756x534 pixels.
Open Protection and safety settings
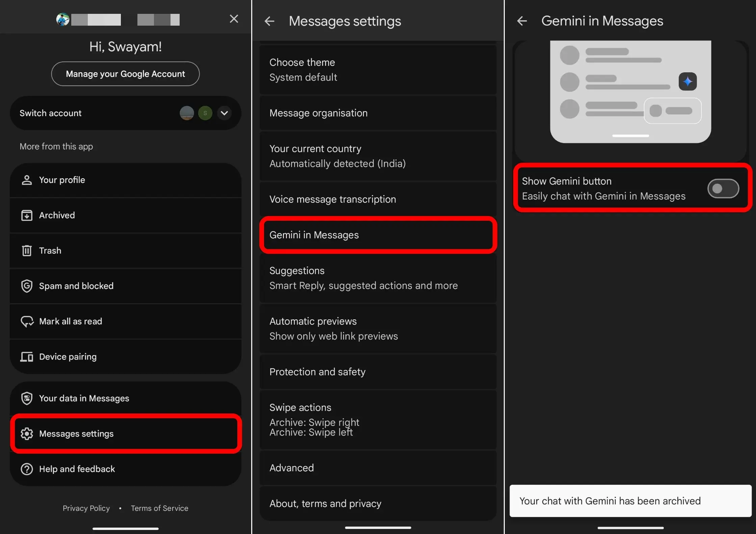(x=317, y=372)
